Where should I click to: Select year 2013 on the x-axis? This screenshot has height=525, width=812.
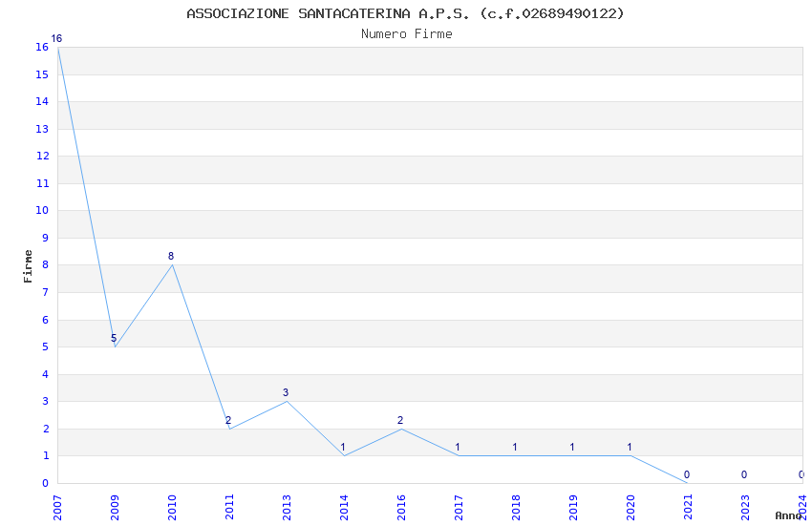tap(287, 507)
